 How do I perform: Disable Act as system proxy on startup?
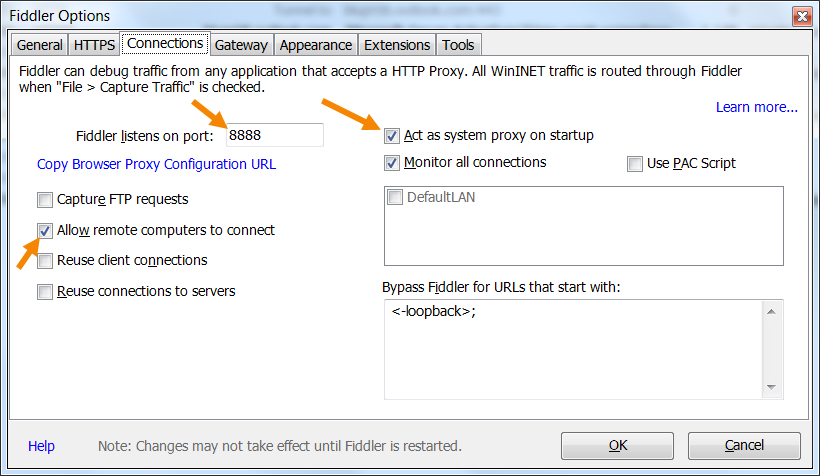tap(392, 136)
